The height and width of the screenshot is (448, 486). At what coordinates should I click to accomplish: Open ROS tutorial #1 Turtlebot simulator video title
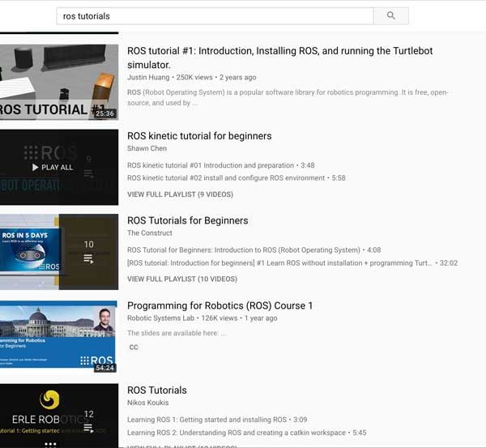tap(280, 58)
